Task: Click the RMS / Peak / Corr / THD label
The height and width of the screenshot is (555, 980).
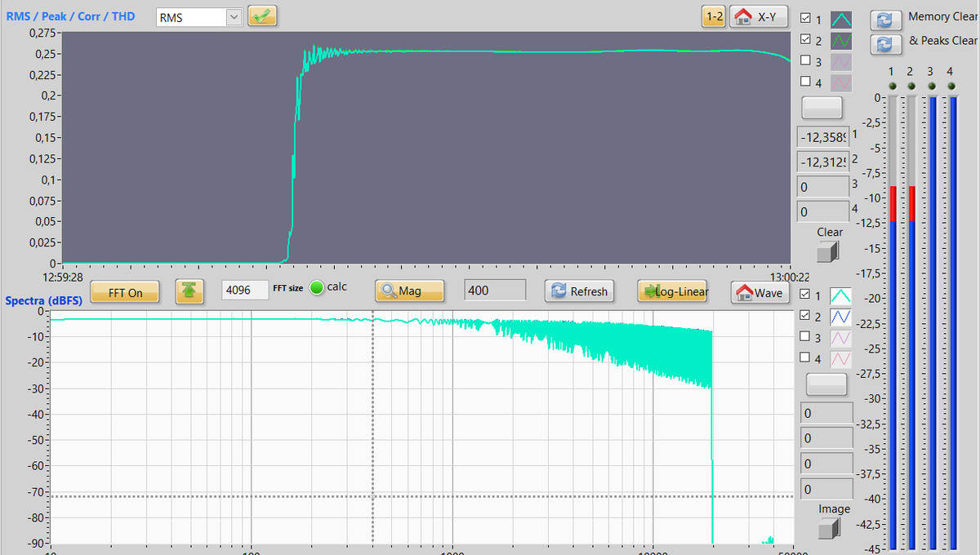Action: pyautogui.click(x=71, y=16)
